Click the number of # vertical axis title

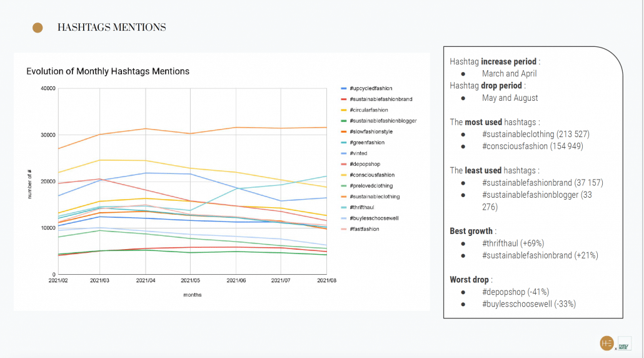pos(29,184)
